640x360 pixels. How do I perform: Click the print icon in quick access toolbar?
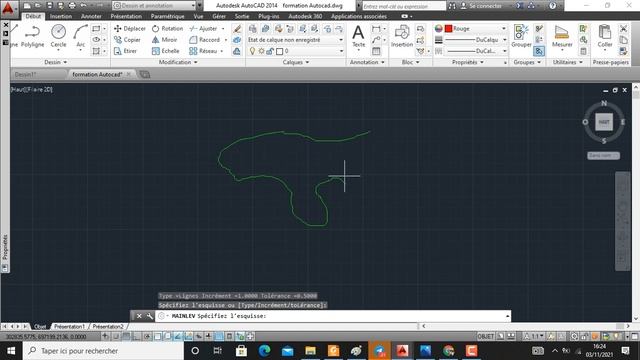coord(72,6)
